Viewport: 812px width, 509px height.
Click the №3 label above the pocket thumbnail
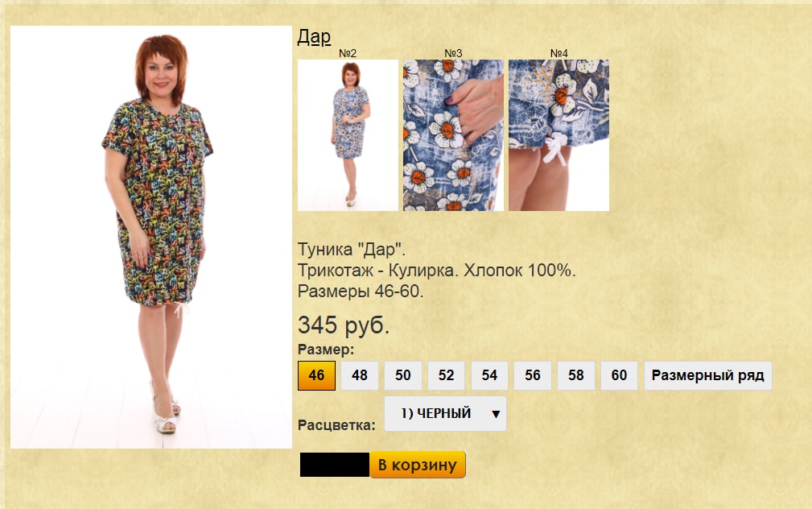point(453,53)
